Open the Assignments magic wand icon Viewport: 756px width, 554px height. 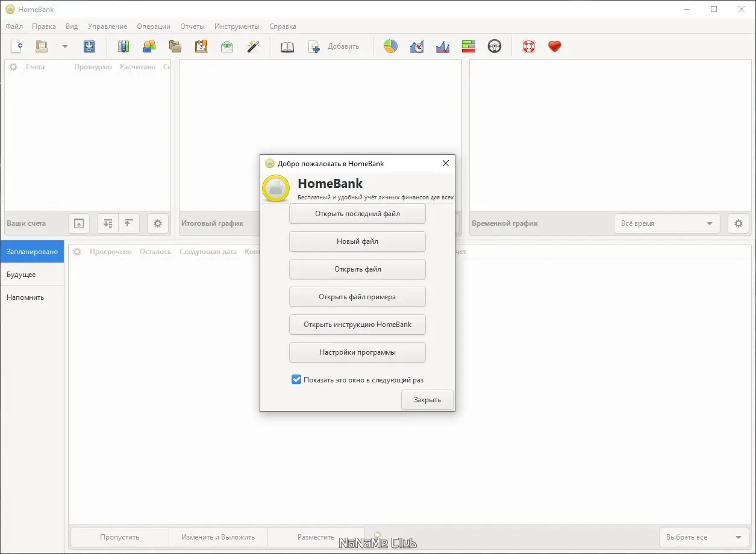tap(253, 46)
